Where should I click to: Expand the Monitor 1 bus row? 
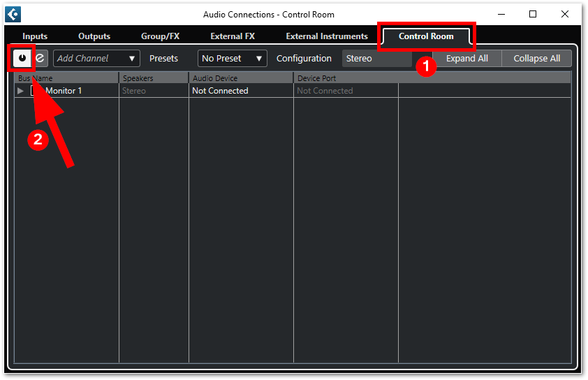tap(20, 91)
